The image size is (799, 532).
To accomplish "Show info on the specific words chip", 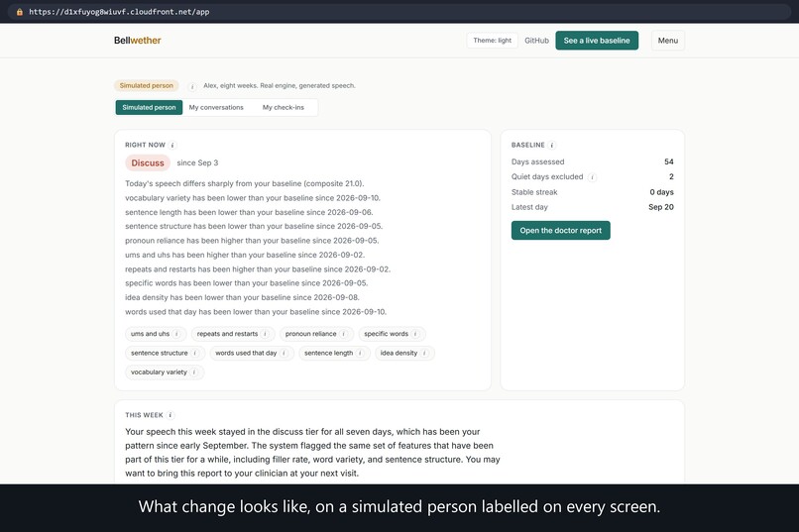I will (x=415, y=334).
